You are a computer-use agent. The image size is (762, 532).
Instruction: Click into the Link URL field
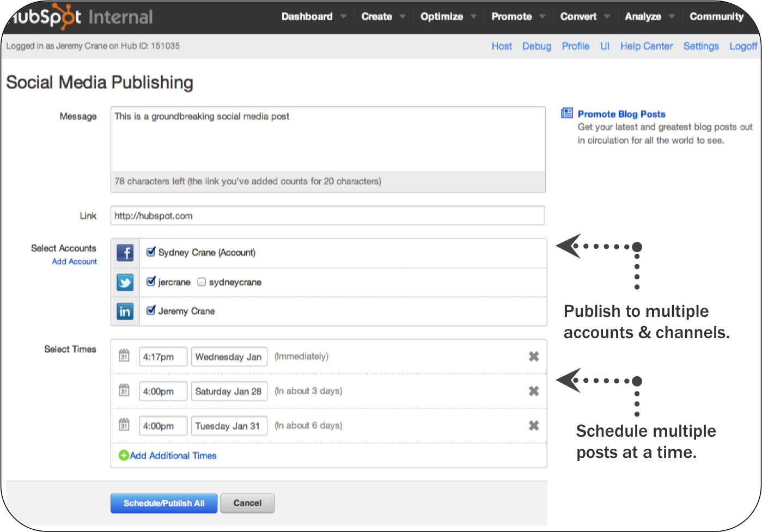tap(327, 216)
